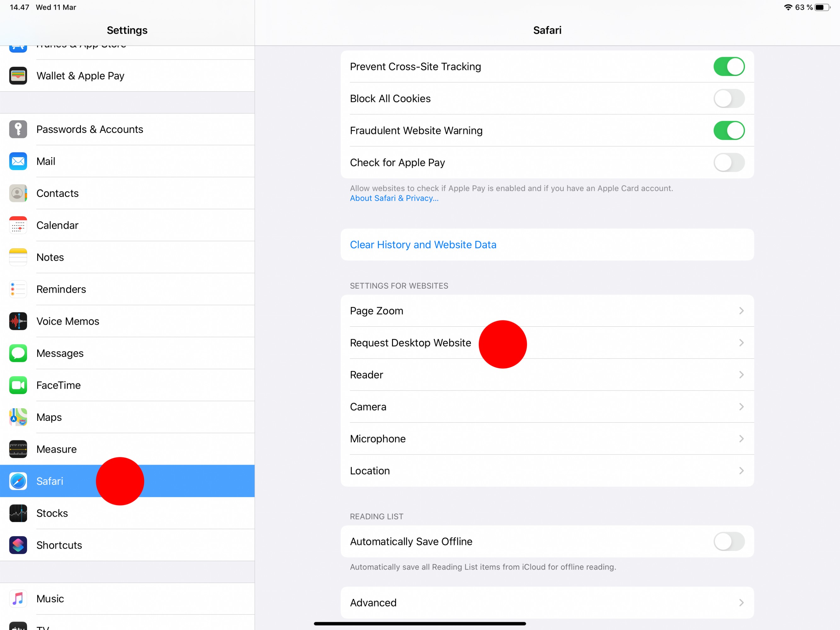Open Advanced settings chevron
The image size is (840, 630).
tap(741, 602)
